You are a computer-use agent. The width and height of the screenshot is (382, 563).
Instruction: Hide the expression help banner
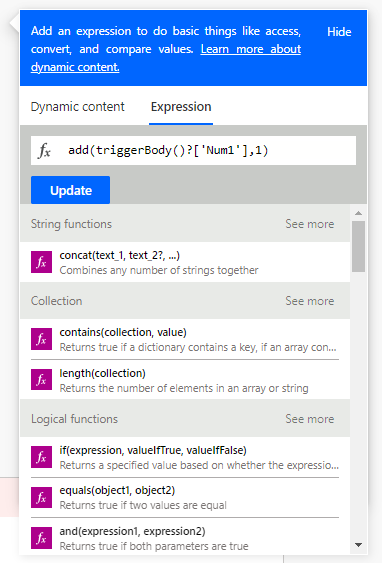point(339,32)
